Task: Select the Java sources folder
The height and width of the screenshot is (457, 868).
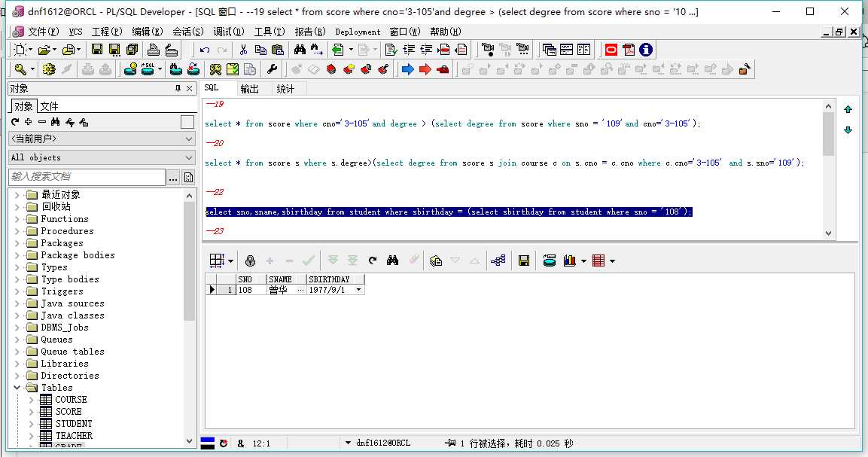Action: click(72, 303)
